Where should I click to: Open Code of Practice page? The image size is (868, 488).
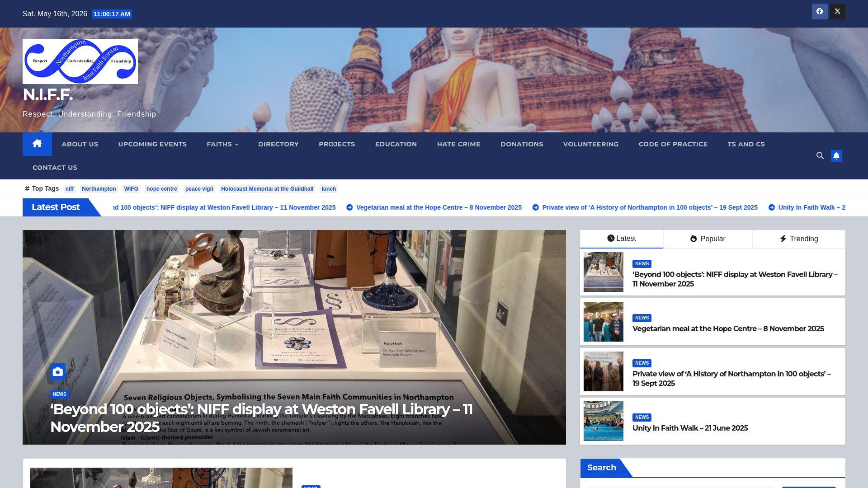[673, 144]
